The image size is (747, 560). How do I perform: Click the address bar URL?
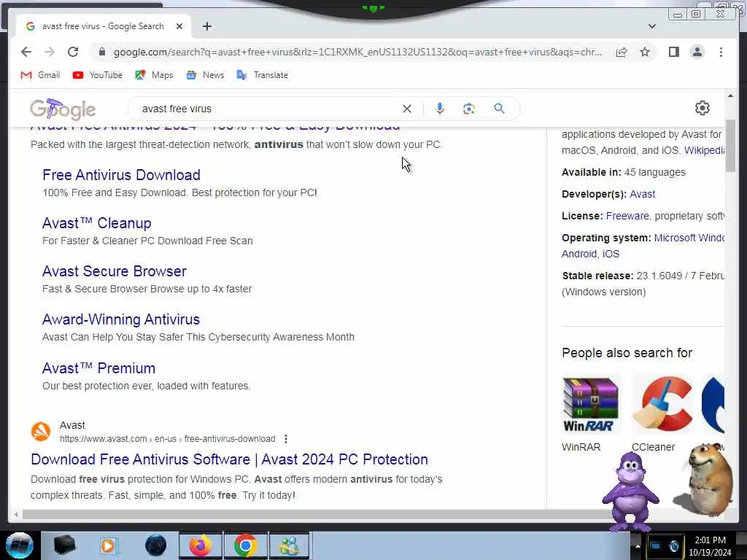point(357,52)
